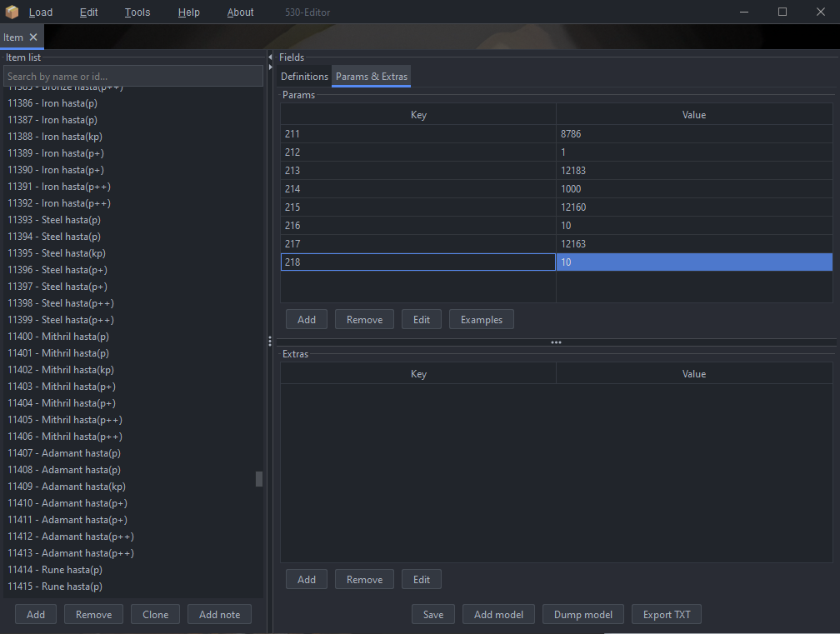Collapse panel using the left arrow splitter
Image resolution: width=840 pixels, height=634 pixels.
point(270,57)
